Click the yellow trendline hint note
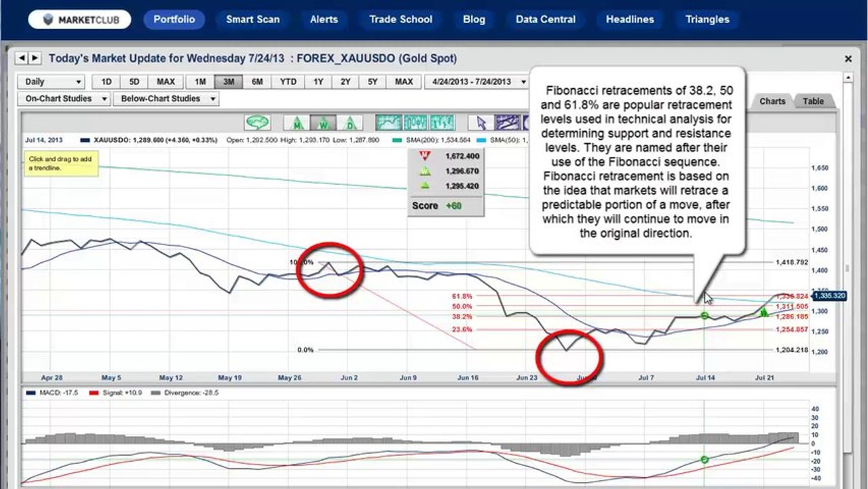The height and width of the screenshot is (489, 868). point(62,164)
